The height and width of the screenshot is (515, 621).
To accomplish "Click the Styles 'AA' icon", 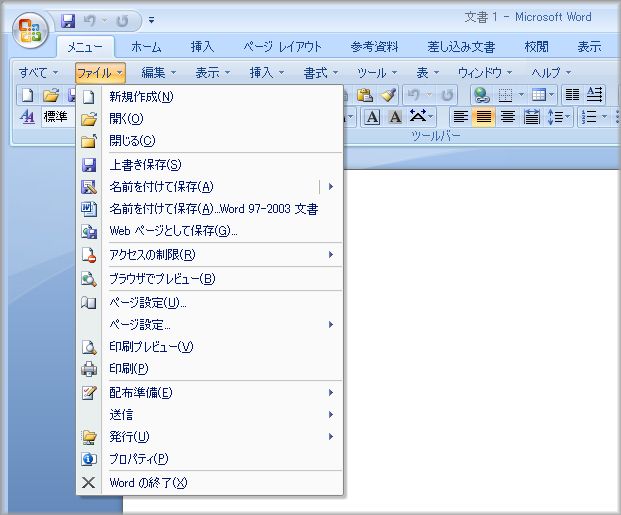I will [x=28, y=116].
